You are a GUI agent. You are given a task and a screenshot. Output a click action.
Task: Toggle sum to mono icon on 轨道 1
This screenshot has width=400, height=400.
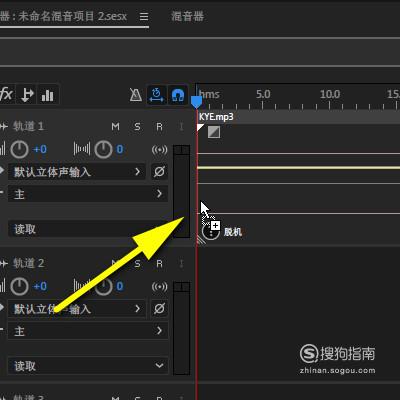(159, 150)
